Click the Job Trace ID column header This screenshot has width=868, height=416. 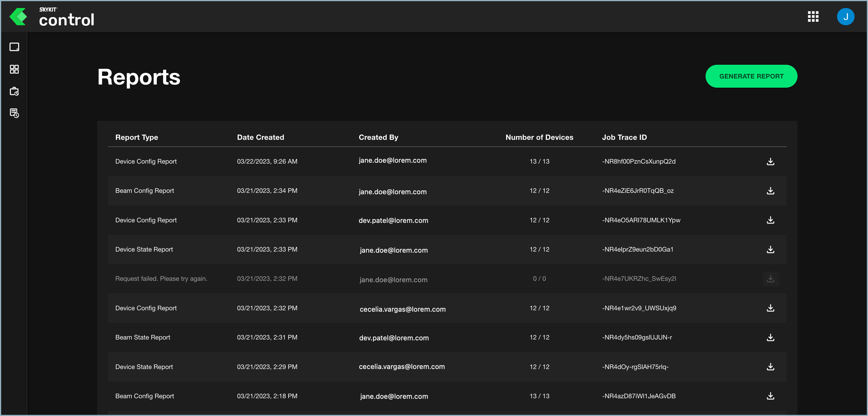tap(624, 137)
